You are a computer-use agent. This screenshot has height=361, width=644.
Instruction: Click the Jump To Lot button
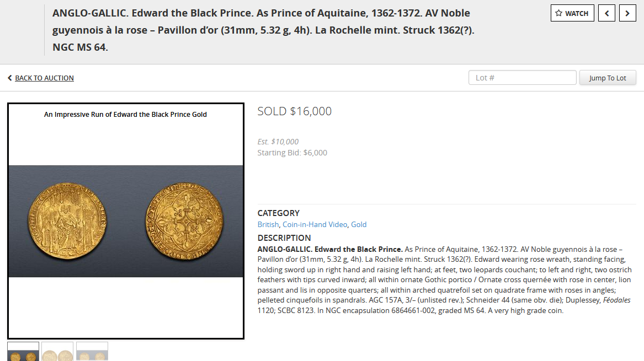(x=608, y=78)
